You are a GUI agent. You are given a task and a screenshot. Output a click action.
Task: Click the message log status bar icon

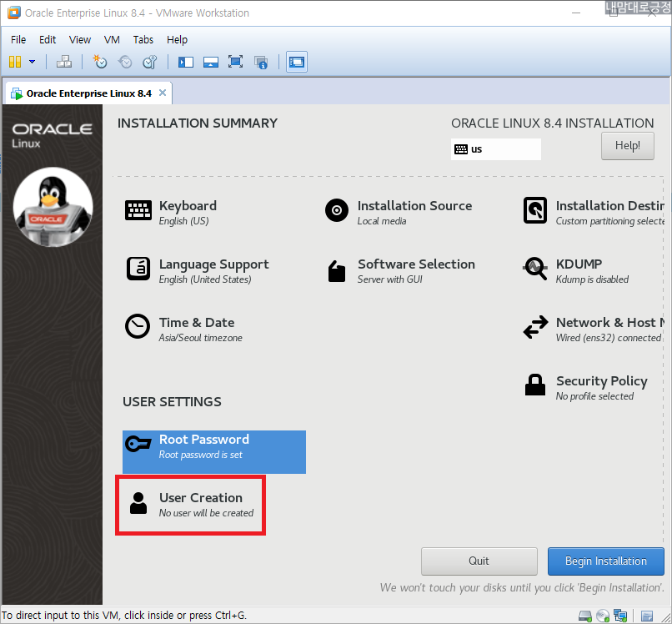(647, 616)
